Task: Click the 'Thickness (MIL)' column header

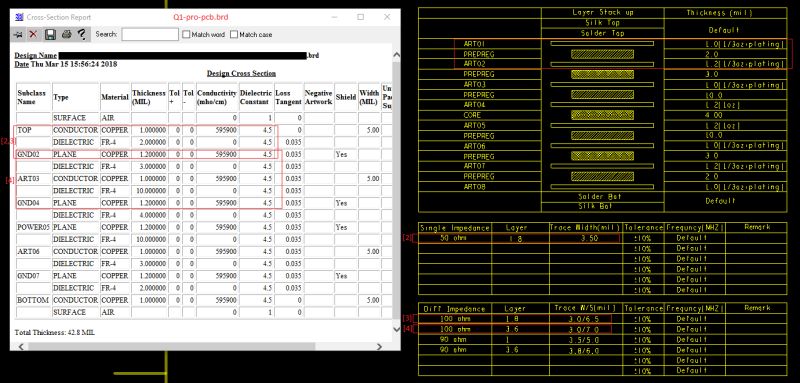Action: click(x=149, y=97)
